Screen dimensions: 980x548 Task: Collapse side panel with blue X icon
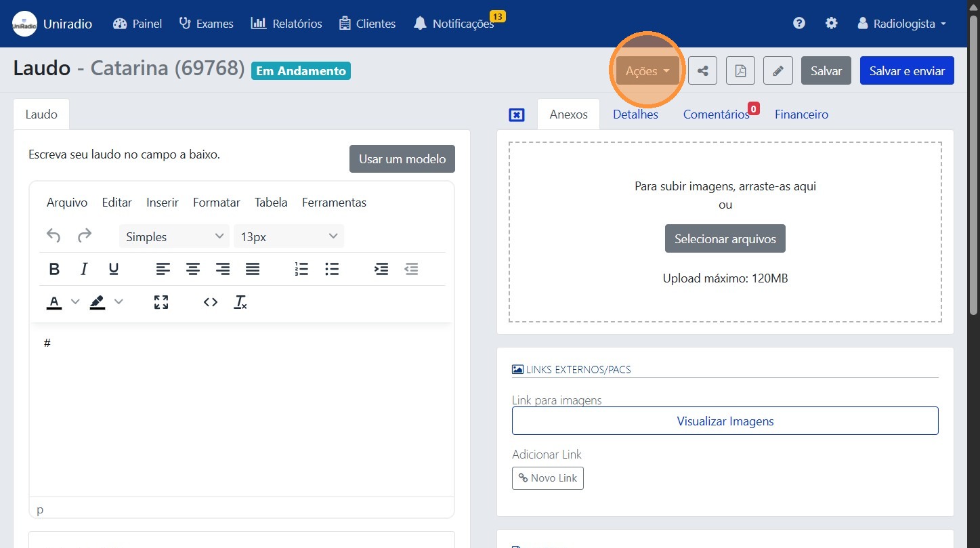click(516, 115)
